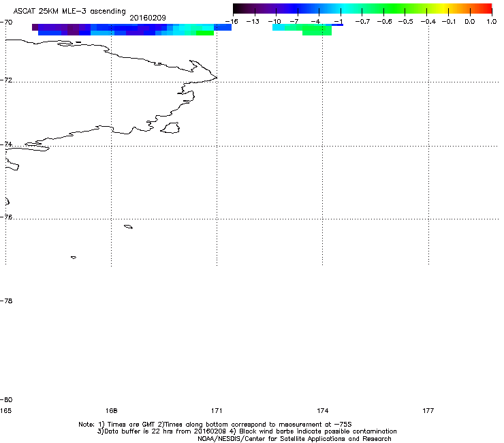The width and height of the screenshot is (504, 443).
Task: Click the -4 color scale label
Action: pos(315,22)
